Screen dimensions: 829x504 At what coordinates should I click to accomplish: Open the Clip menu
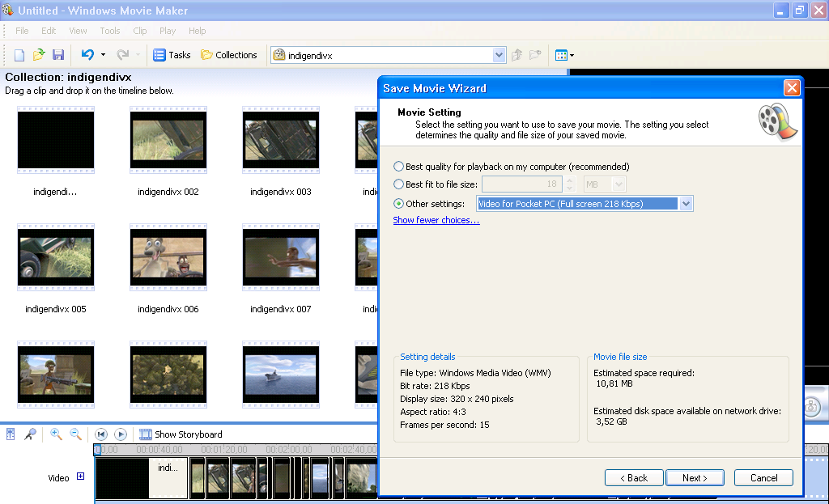(x=139, y=31)
